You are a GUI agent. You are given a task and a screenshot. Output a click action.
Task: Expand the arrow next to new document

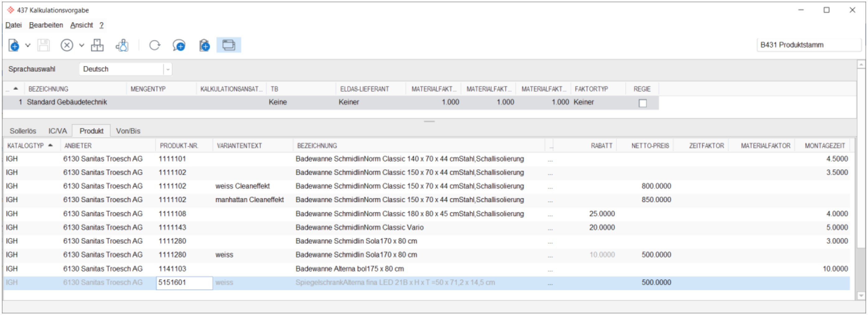(28, 45)
